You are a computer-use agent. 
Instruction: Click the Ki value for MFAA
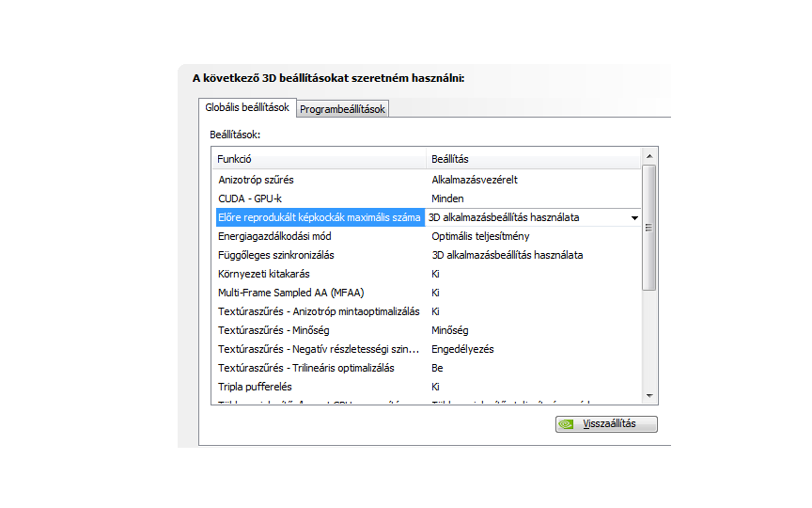[435, 293]
